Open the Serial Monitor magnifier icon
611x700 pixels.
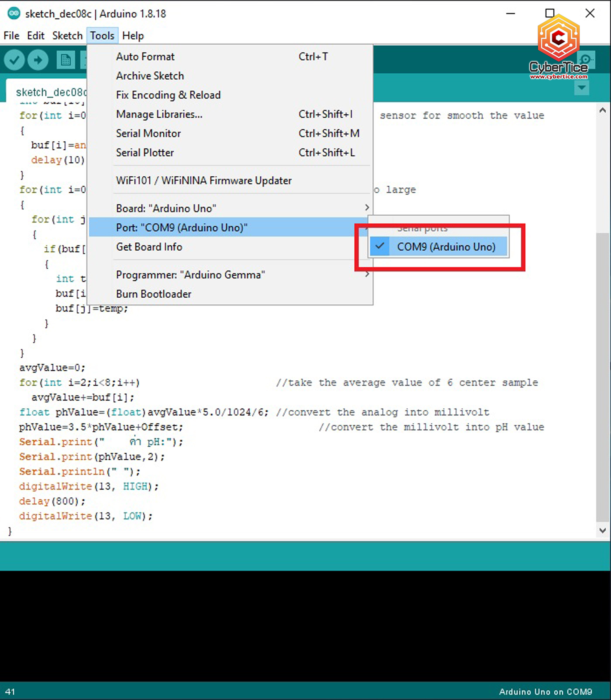(586, 59)
